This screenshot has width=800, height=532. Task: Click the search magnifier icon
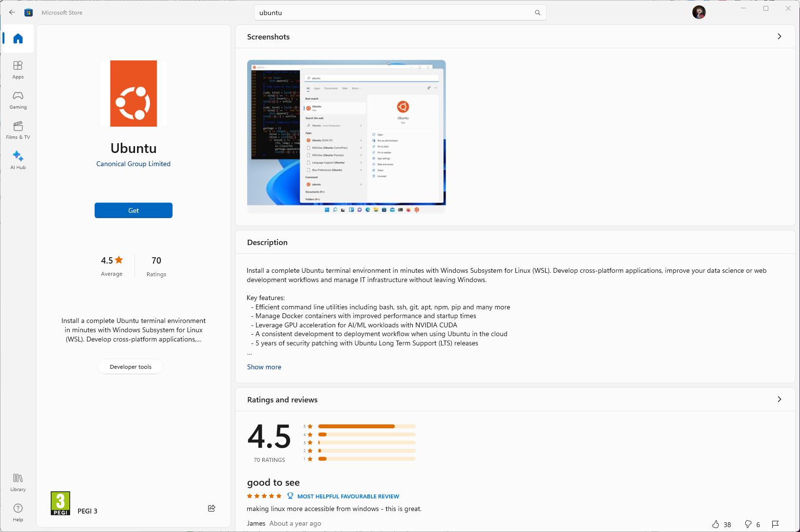tap(537, 13)
